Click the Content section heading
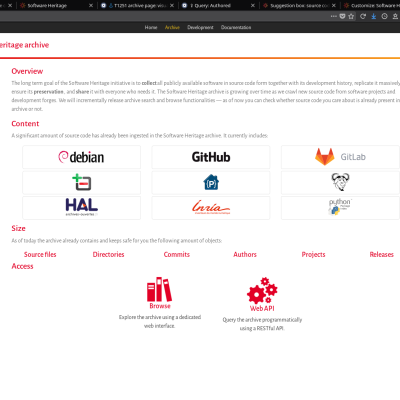This screenshot has height=400, width=400. pos(25,123)
